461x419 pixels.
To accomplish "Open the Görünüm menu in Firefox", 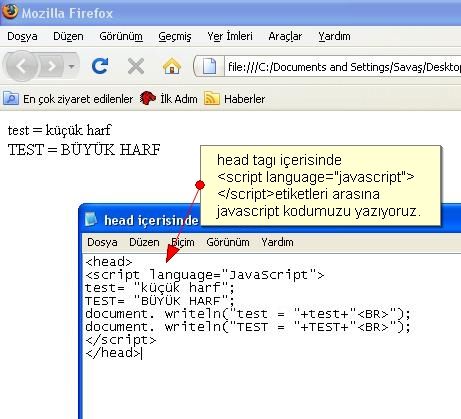I will pyautogui.click(x=121, y=36).
